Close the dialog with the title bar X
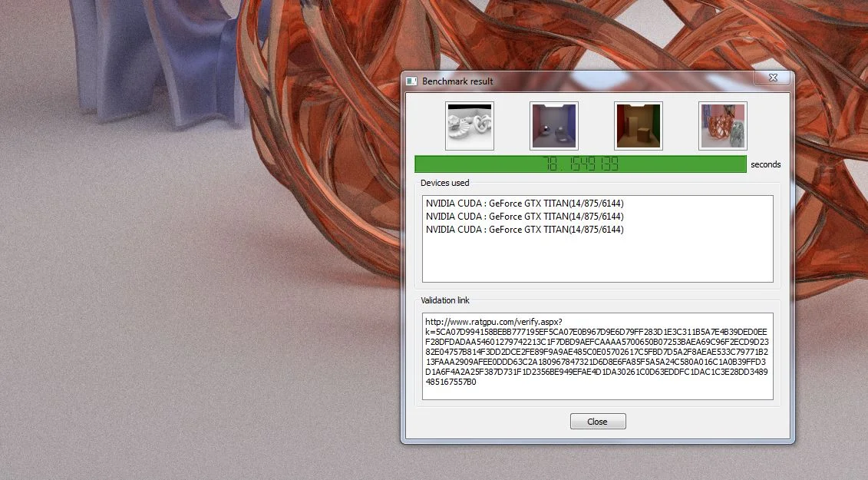 pyautogui.click(x=773, y=78)
